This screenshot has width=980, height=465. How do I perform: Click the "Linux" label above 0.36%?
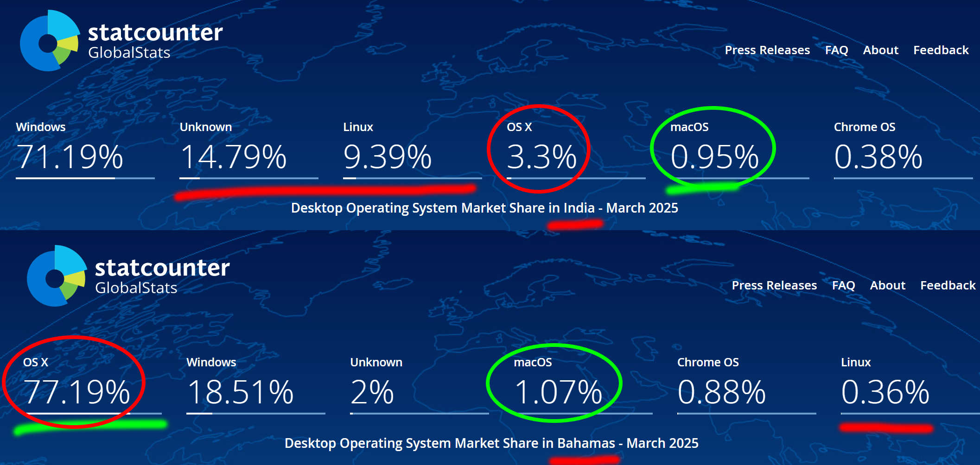tap(856, 362)
